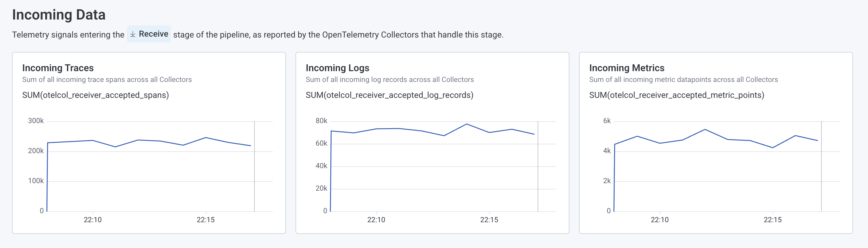This screenshot has width=868, height=248.
Task: Click the SUM(otelcol_receiver_accepted_spans) query text
Action: [x=95, y=95]
